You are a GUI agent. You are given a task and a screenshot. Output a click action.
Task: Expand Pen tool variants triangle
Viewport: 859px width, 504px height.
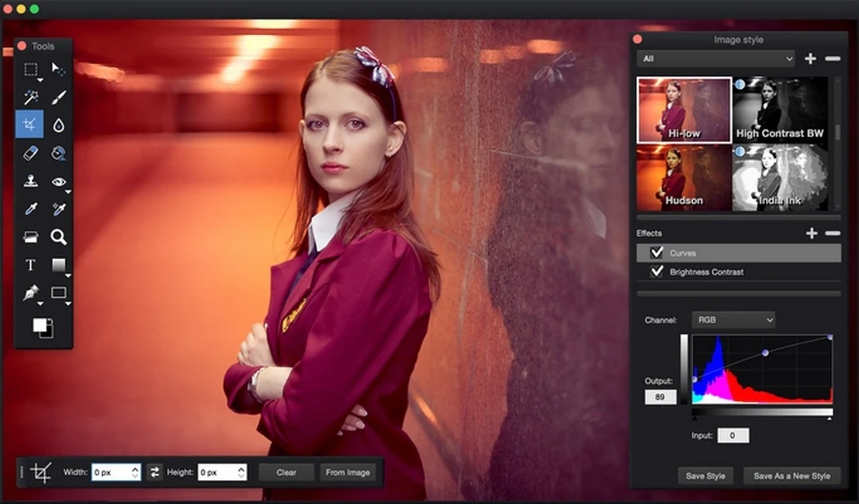coord(40,304)
